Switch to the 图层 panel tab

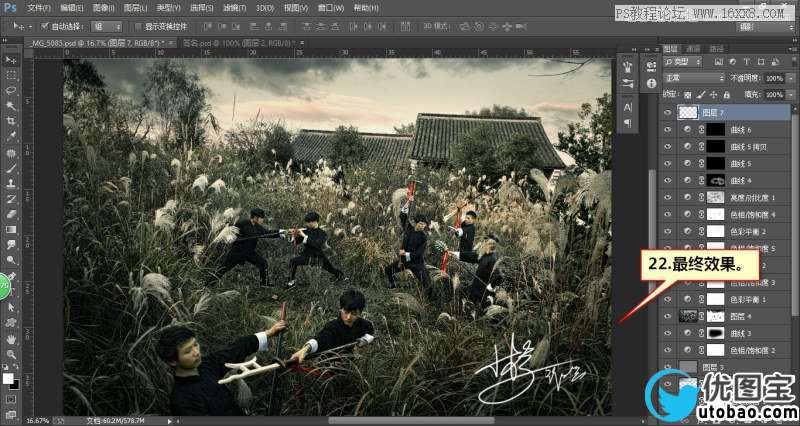[x=670, y=48]
